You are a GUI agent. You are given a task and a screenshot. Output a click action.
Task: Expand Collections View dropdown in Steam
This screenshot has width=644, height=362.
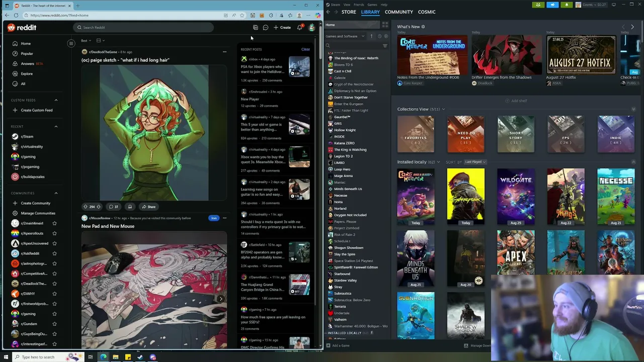coord(443,109)
